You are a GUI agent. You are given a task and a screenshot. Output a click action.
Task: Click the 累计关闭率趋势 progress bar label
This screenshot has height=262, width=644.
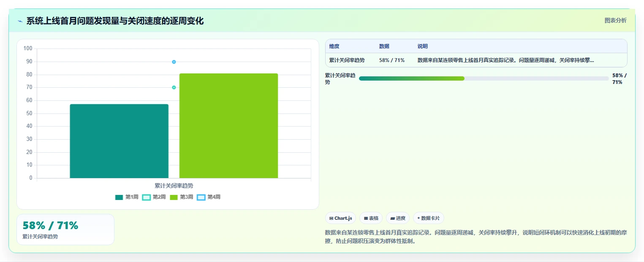tap(340, 79)
